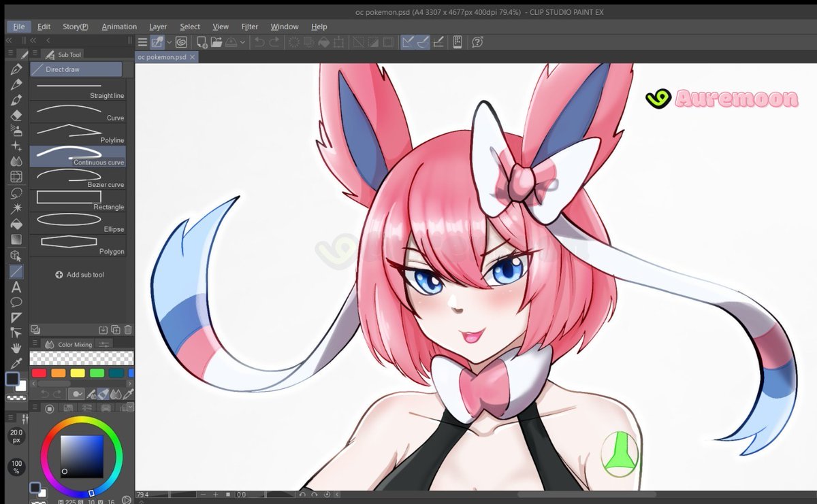Select the Decoration sparkle tool

(16, 146)
